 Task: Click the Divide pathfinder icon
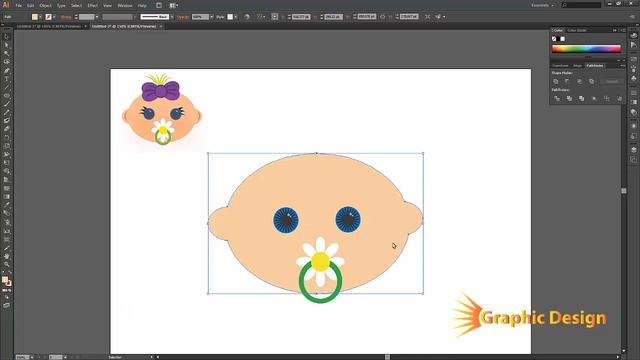click(x=557, y=98)
